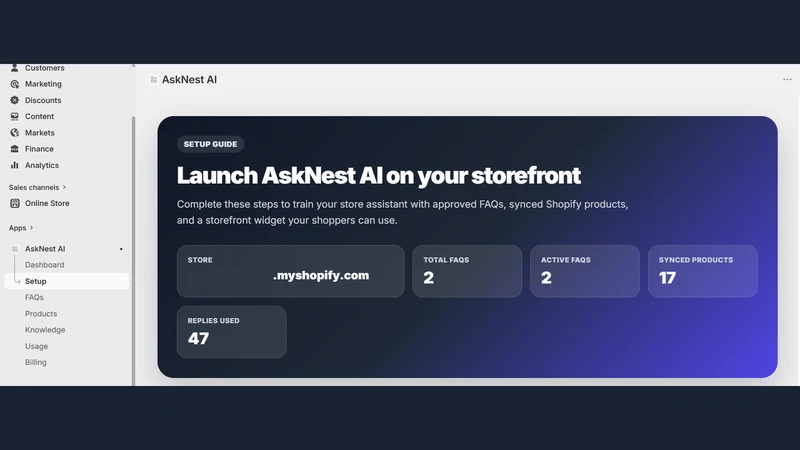800x450 pixels.
Task: Click the Marketing target icon
Action: pos(14,84)
